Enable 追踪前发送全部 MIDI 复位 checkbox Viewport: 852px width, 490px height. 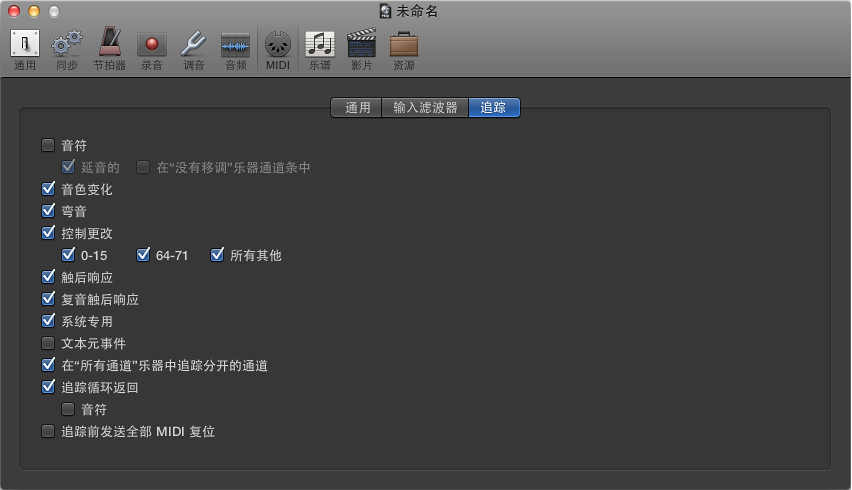(48, 431)
